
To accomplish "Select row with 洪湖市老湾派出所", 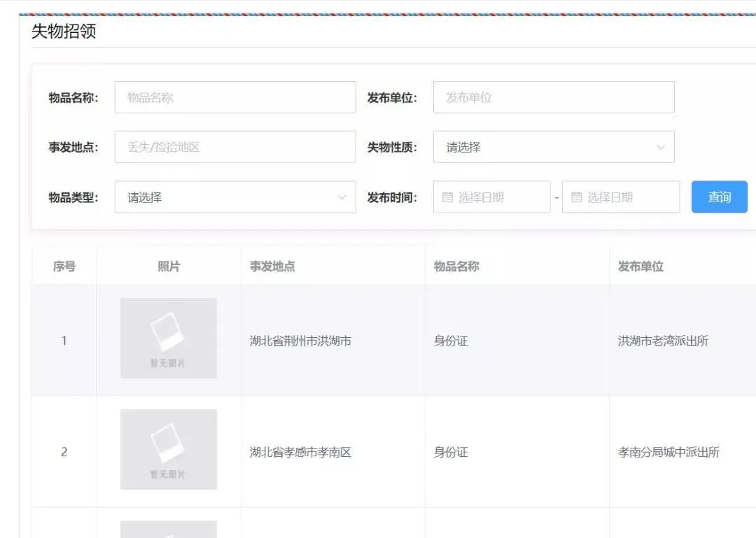I will [663, 341].
